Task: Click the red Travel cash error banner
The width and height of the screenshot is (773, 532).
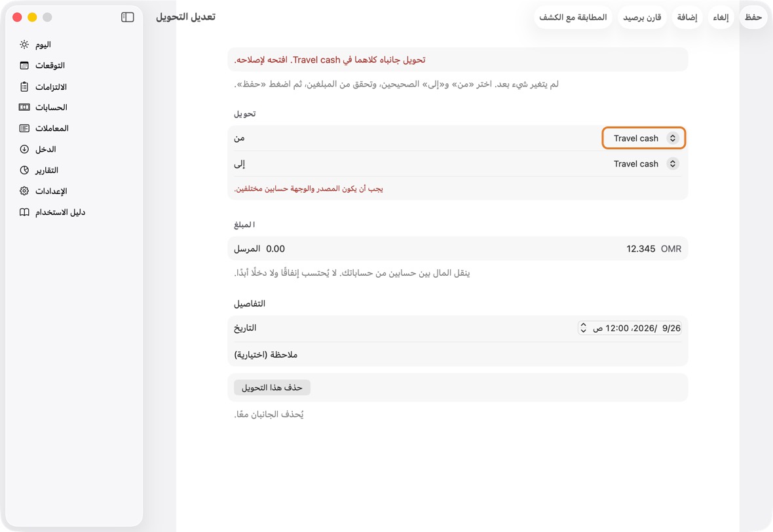Action: point(457,60)
